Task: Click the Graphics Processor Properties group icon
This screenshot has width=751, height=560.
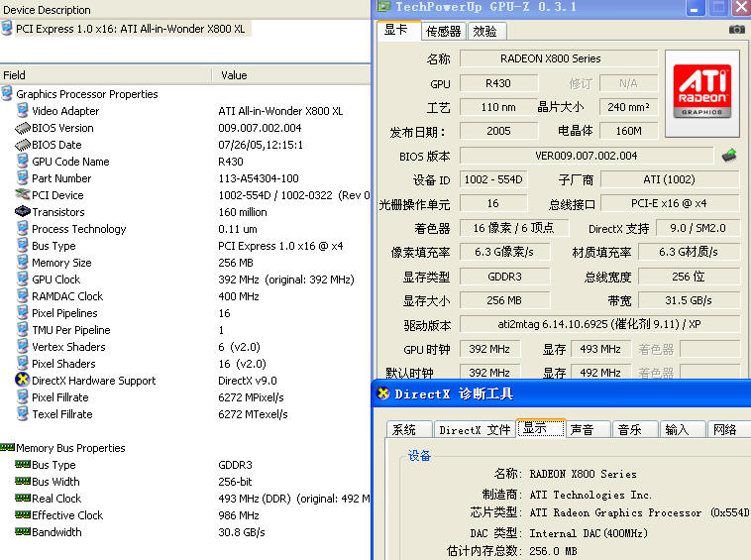Action: tap(7, 93)
